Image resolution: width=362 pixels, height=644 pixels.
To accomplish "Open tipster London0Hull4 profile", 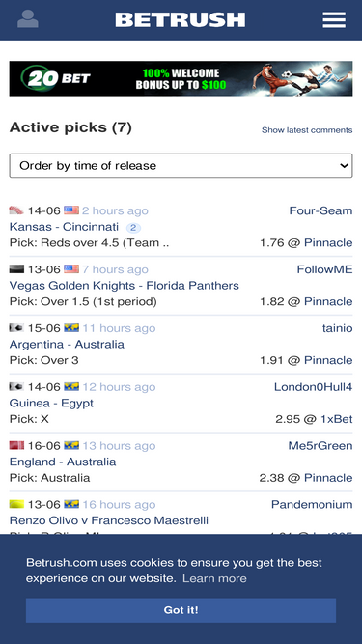I will [313, 387].
